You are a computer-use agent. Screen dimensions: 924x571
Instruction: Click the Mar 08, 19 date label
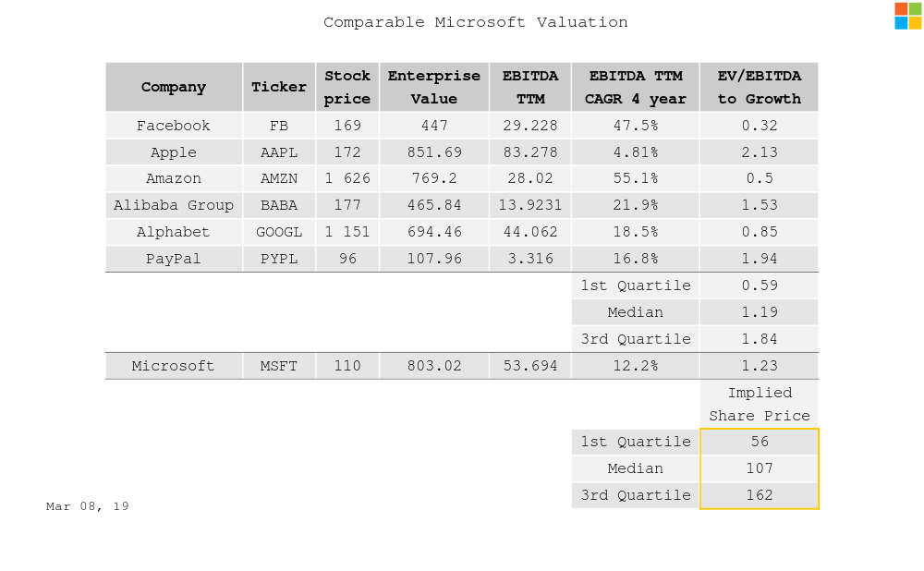click(x=88, y=506)
